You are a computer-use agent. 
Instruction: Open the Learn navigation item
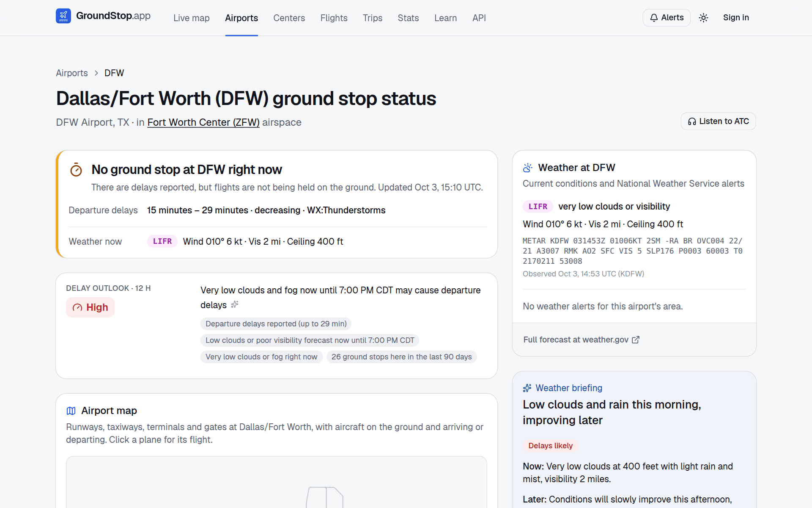click(446, 18)
